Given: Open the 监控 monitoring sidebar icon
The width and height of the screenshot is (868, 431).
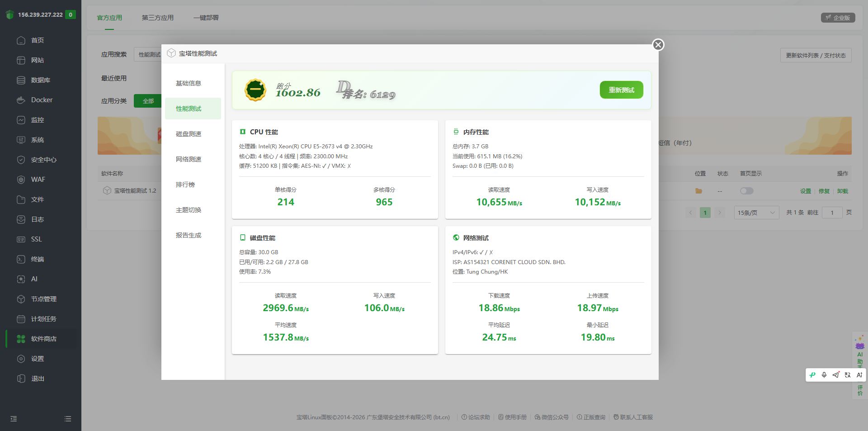Looking at the screenshot, I should tap(21, 120).
